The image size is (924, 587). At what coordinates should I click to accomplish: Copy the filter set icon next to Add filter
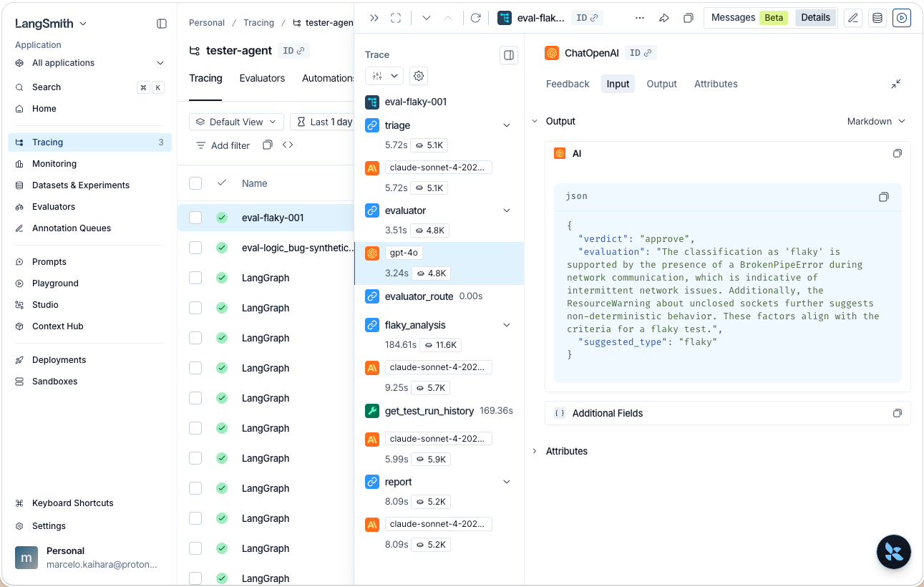point(268,145)
